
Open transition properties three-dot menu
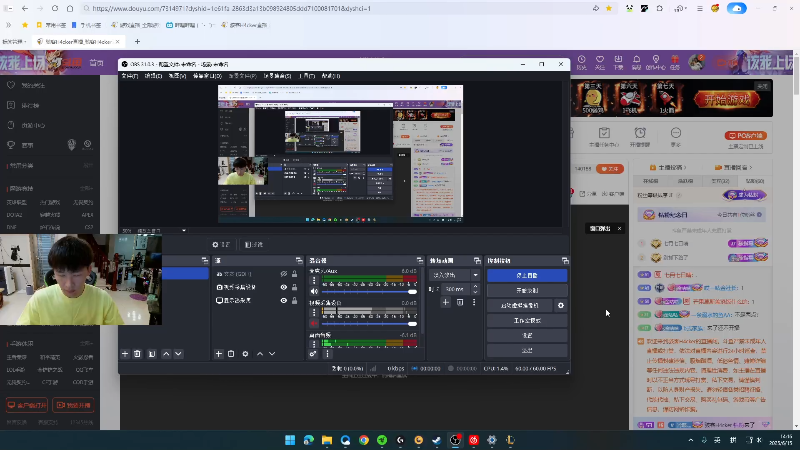(474, 302)
